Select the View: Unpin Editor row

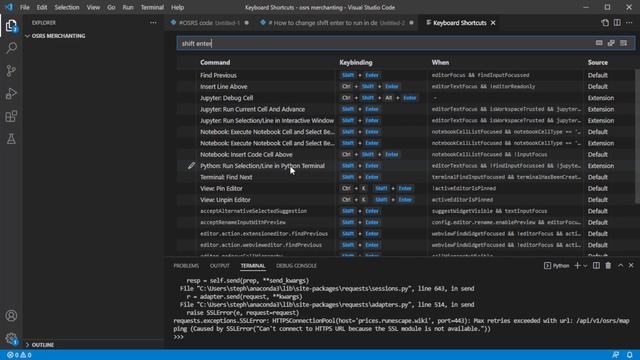tap(405, 200)
